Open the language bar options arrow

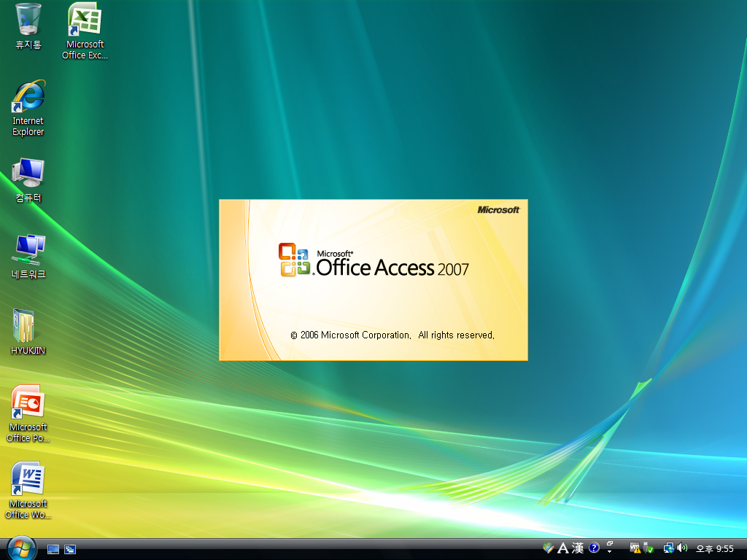(609, 551)
